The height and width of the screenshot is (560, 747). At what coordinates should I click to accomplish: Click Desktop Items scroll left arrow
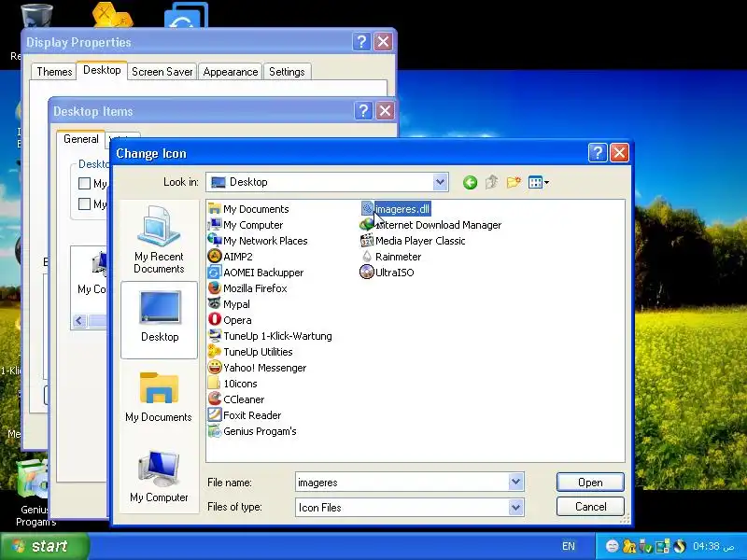79,320
